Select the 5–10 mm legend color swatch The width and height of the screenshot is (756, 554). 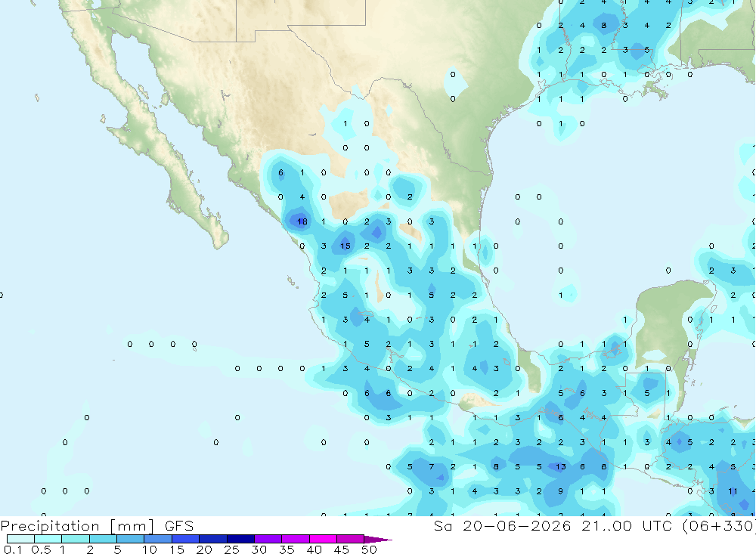131,539
